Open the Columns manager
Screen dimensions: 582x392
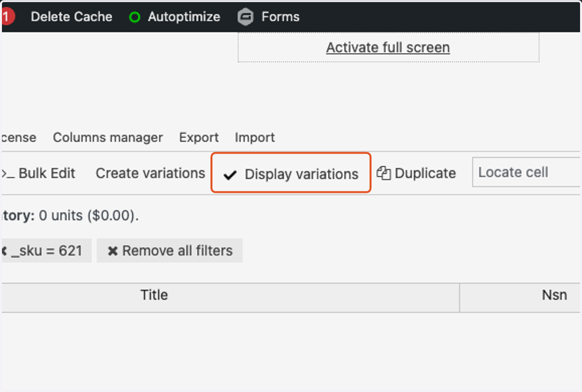coord(108,138)
